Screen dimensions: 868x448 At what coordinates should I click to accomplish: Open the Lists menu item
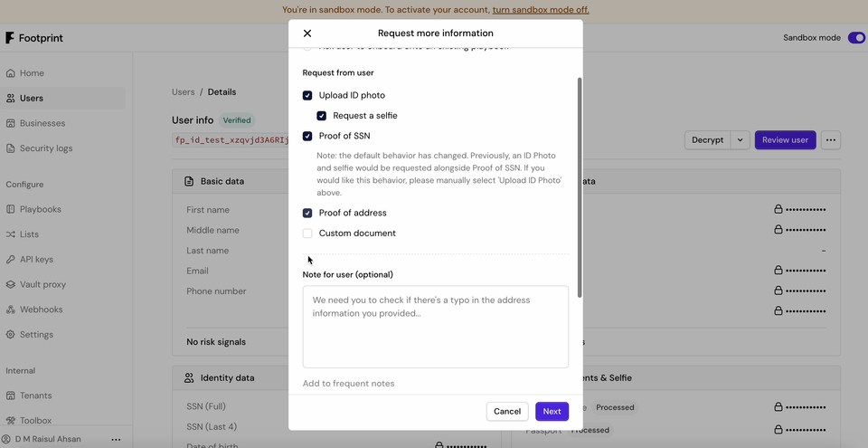[x=29, y=234]
